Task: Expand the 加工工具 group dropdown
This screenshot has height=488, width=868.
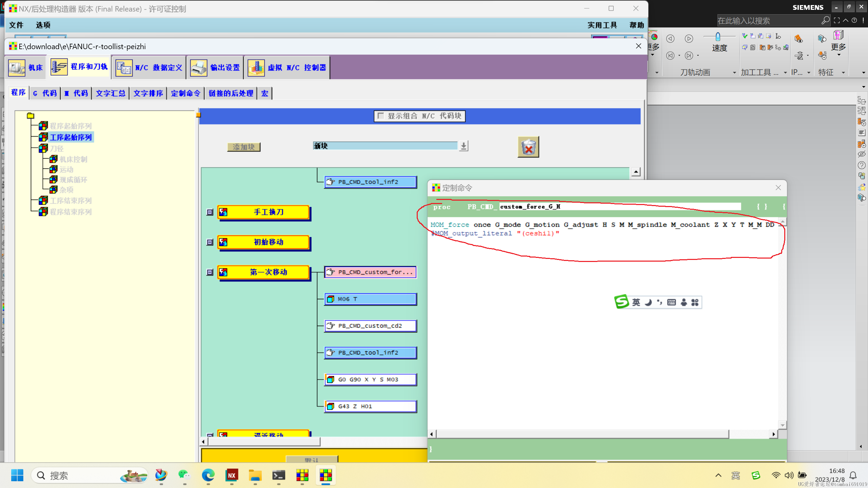Action: (785, 73)
